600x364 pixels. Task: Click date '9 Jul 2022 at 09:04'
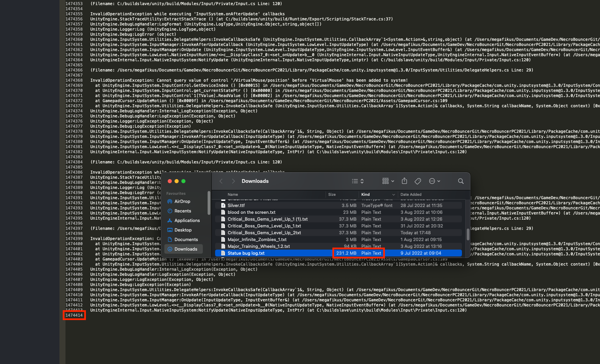pos(421,253)
